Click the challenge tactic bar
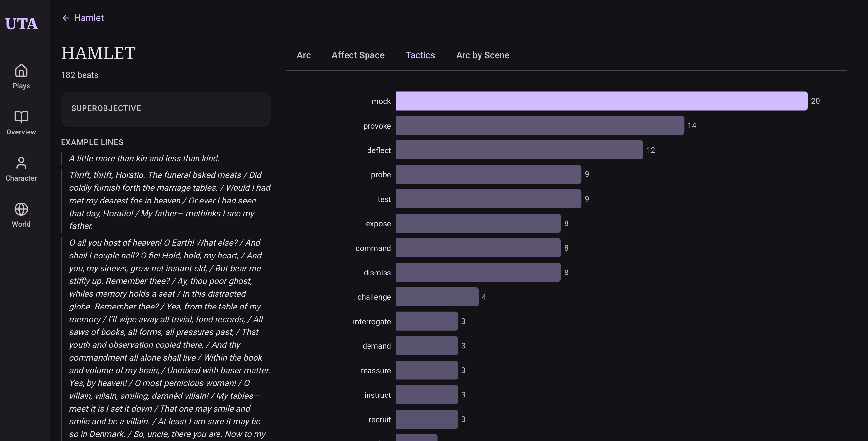The height and width of the screenshot is (441, 868). (x=437, y=297)
